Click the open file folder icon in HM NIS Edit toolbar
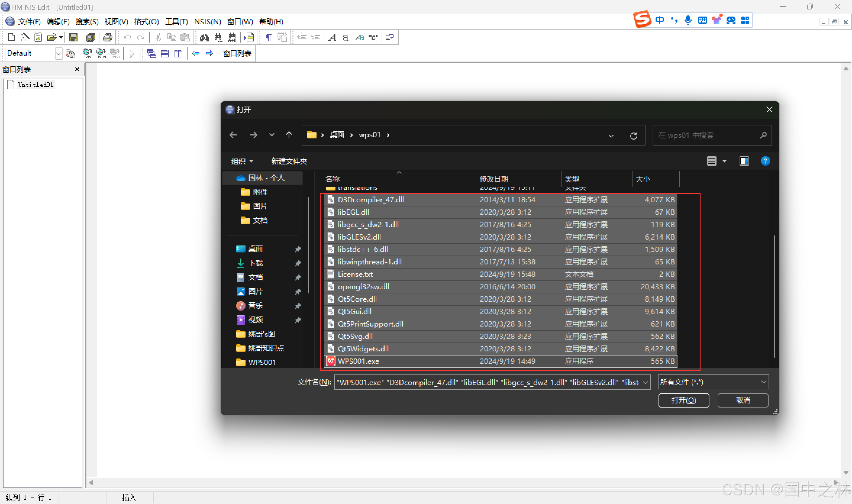The width and height of the screenshot is (852, 504). pyautogui.click(x=51, y=37)
